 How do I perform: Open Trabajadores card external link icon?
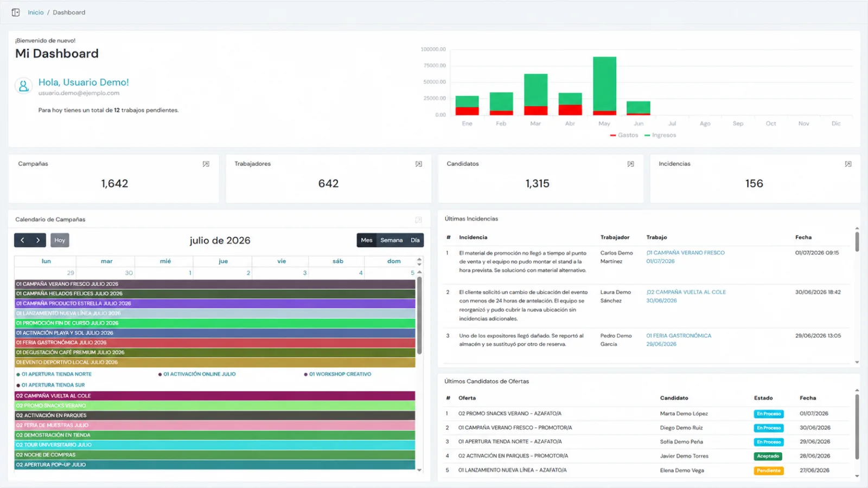[419, 164]
